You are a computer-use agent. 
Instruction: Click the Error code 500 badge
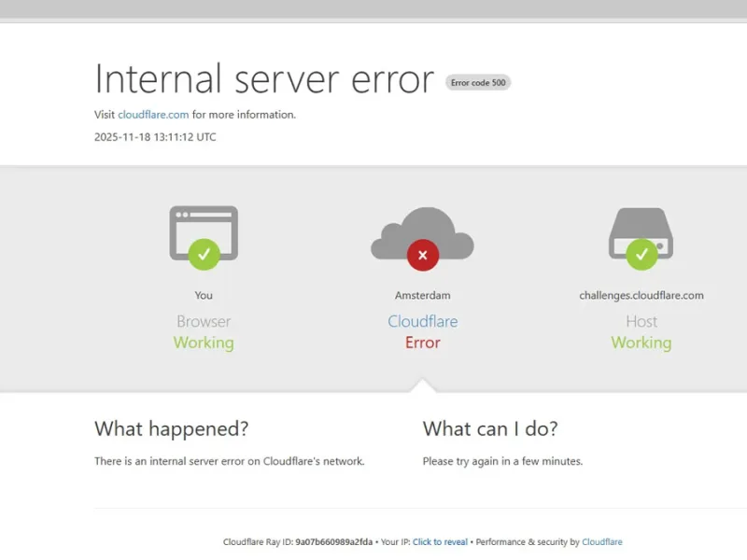pyautogui.click(x=477, y=82)
